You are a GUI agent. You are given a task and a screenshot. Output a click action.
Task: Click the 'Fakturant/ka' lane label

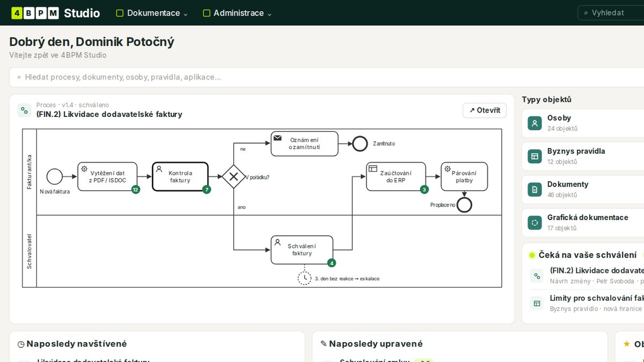[30, 172]
